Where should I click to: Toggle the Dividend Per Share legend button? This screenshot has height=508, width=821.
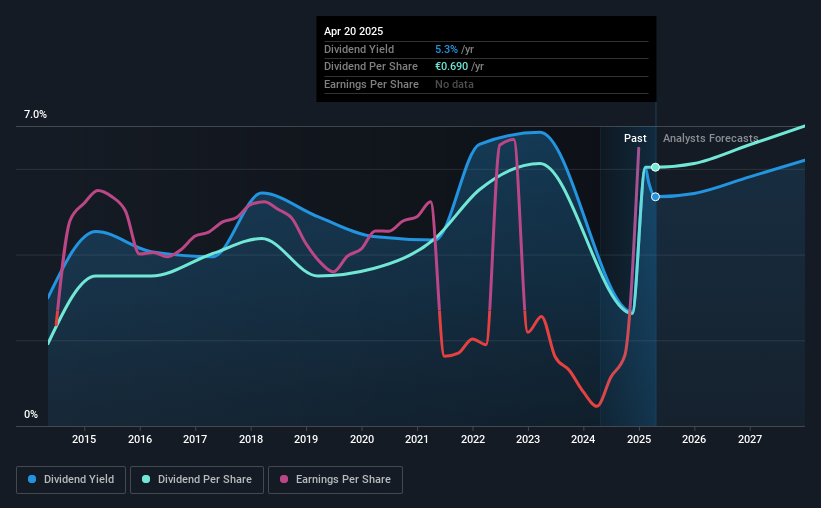click(x=197, y=480)
